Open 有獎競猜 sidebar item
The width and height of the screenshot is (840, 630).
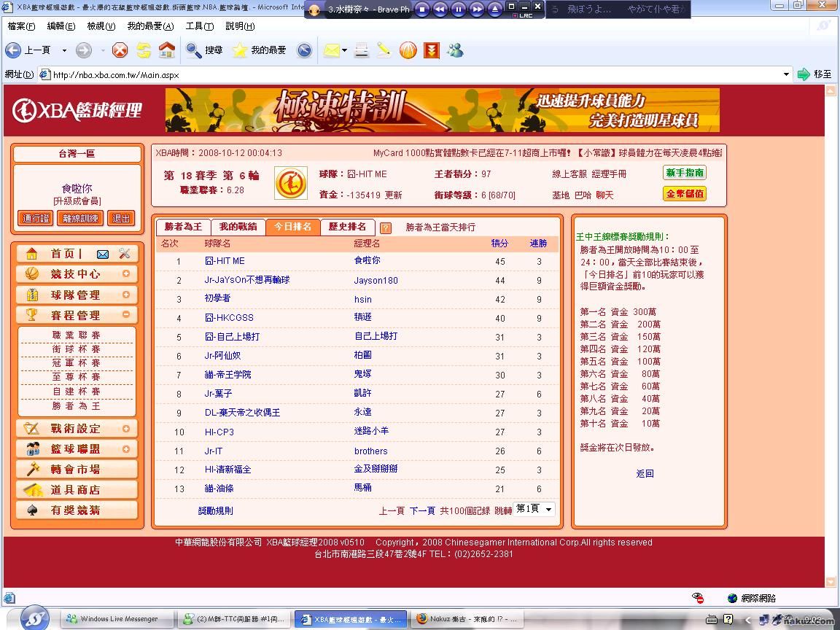point(76,510)
